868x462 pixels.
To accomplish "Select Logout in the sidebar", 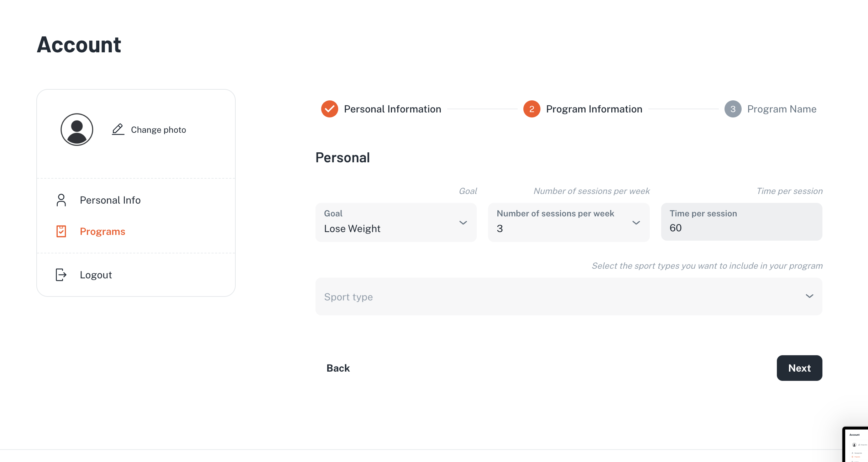I will click(x=96, y=275).
